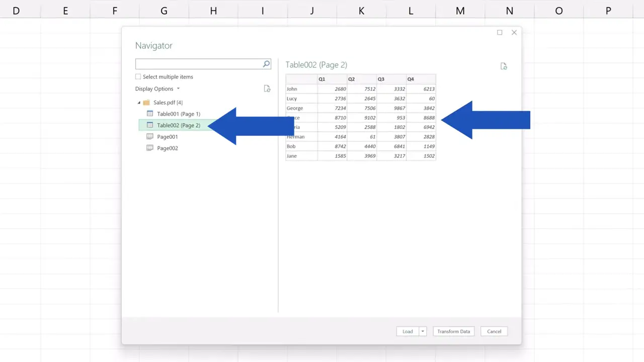Viewport: 644px width, 362px height.
Task: Click the table icon beside Table002 (Page 2)
Action: click(x=150, y=125)
